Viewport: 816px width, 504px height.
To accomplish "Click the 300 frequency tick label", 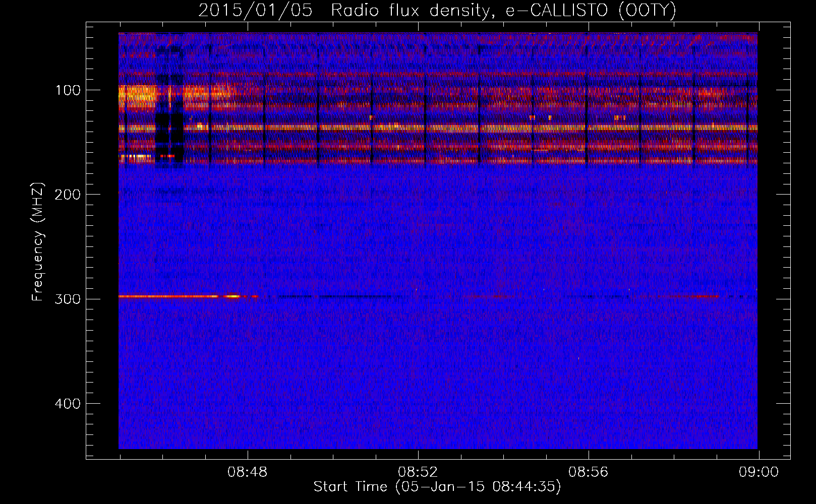I will click(68, 299).
